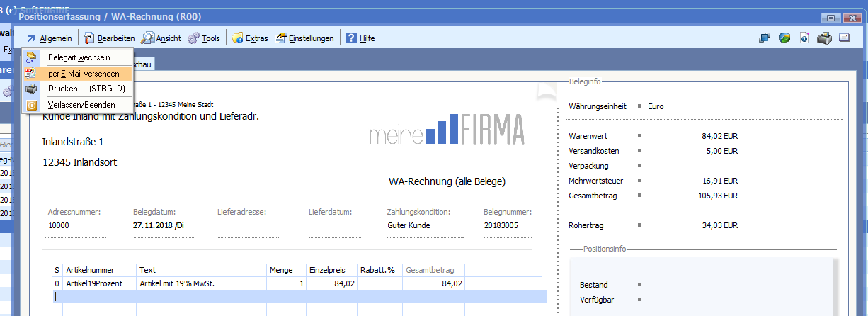
Task: Choose 'Verlassen/Beenden' menu entry
Action: coord(81,105)
